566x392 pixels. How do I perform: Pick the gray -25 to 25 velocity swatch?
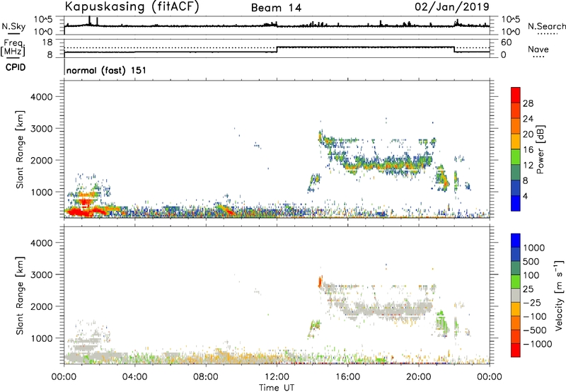click(516, 295)
